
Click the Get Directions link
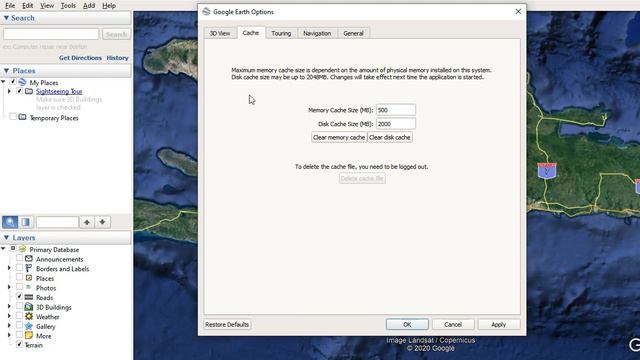point(80,58)
